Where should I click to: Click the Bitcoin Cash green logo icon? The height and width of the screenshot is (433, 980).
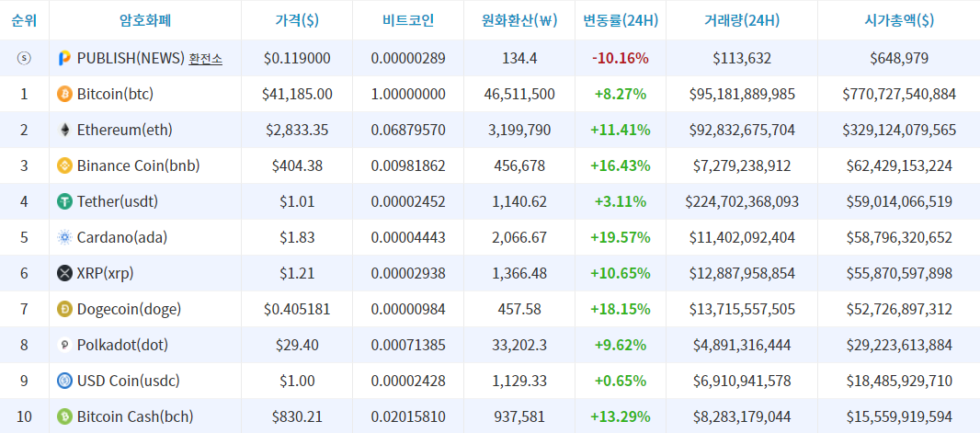pyautogui.click(x=64, y=416)
